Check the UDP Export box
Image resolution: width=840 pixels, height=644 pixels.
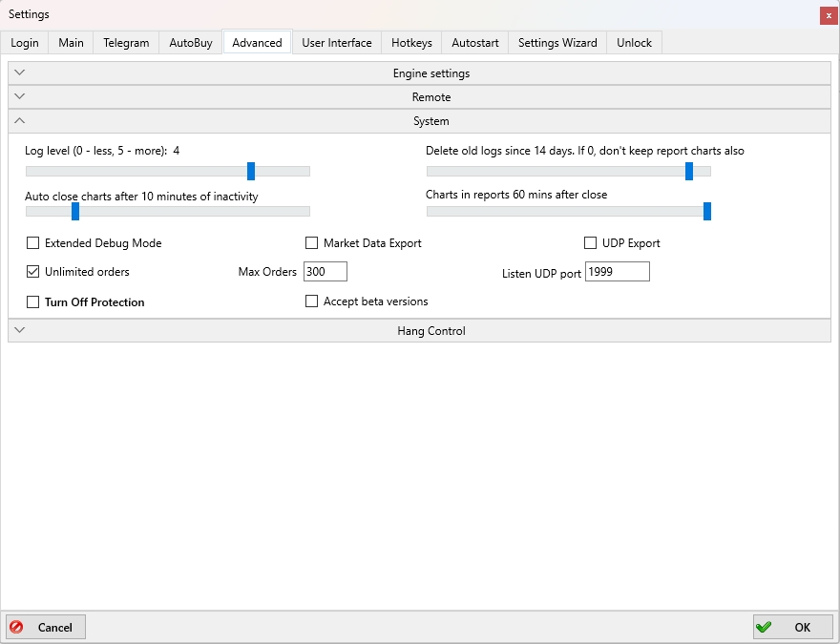591,243
